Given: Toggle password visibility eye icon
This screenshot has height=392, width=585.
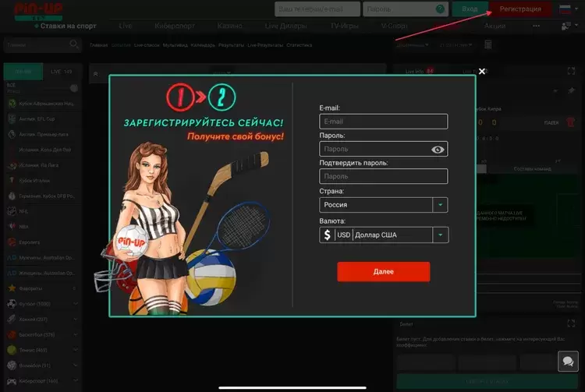Looking at the screenshot, I should coord(438,150).
